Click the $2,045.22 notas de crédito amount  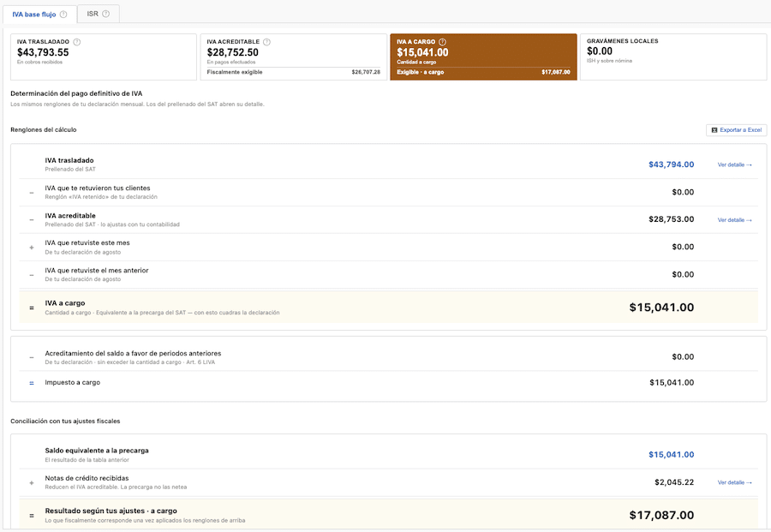tap(674, 482)
